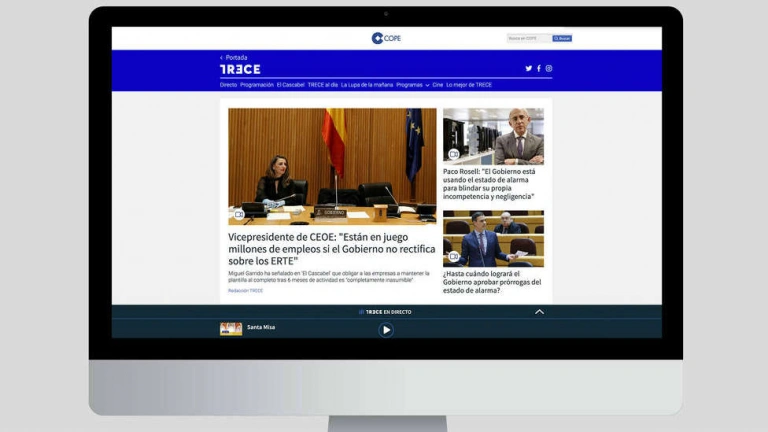Open El Cascabel menu item
768x432 pixels.
[290, 85]
